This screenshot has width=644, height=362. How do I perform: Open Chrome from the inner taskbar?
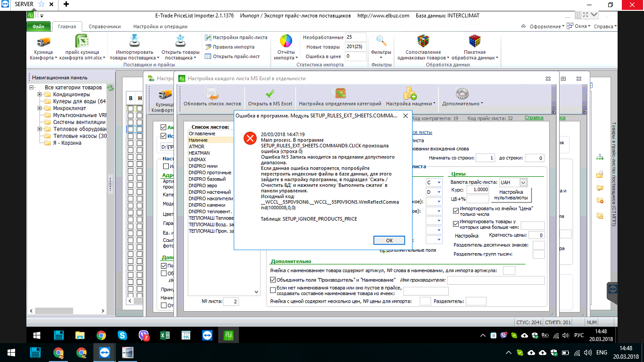coord(101,336)
